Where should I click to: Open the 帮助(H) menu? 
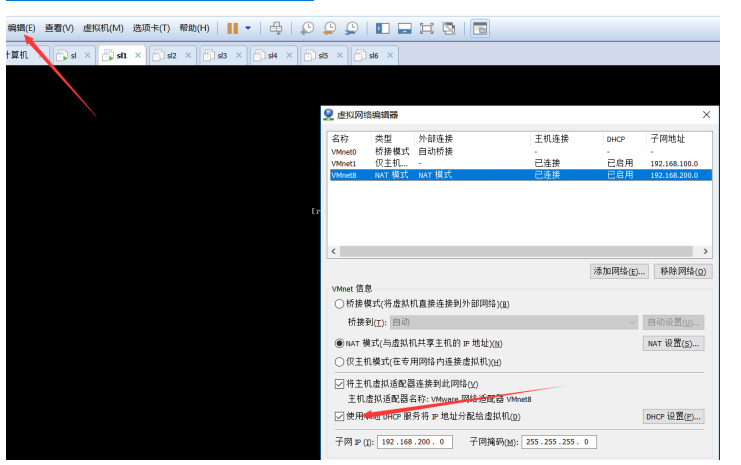(x=194, y=28)
